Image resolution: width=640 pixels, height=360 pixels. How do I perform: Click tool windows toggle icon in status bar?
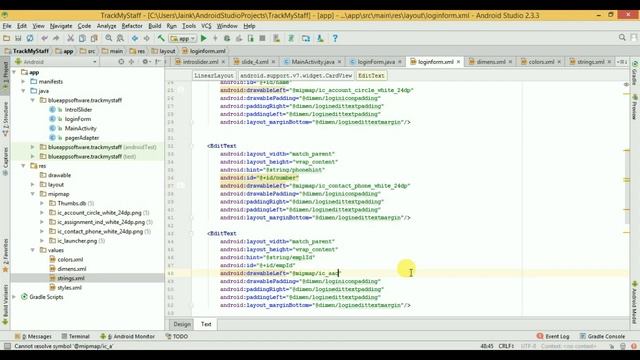[7, 346]
